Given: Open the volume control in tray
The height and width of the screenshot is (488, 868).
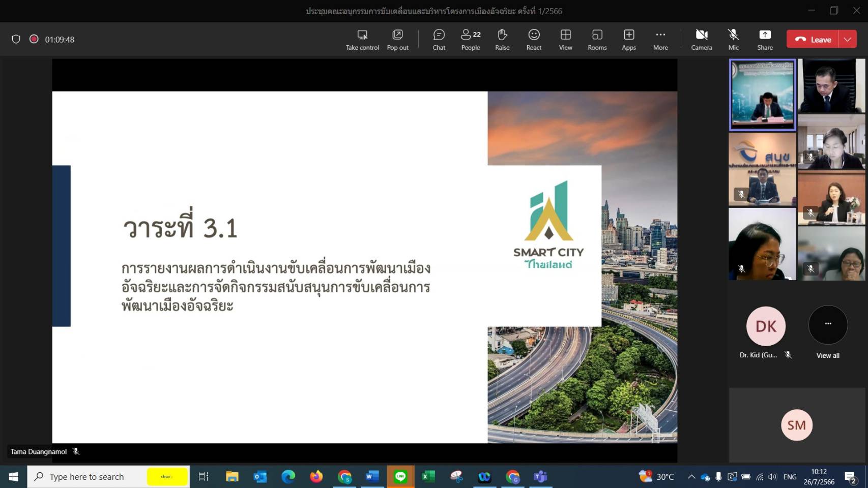Looking at the screenshot, I should [x=772, y=477].
